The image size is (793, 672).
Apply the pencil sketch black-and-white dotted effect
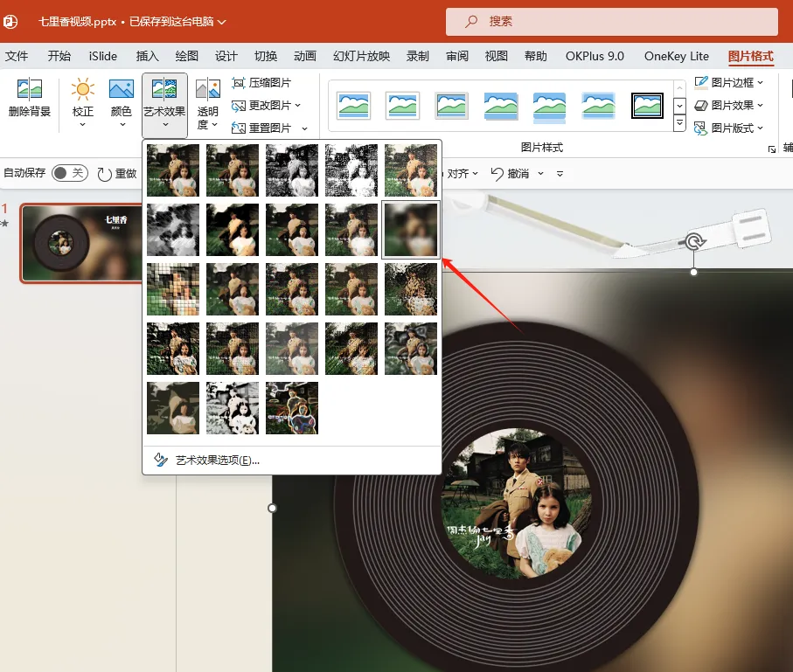(x=351, y=170)
